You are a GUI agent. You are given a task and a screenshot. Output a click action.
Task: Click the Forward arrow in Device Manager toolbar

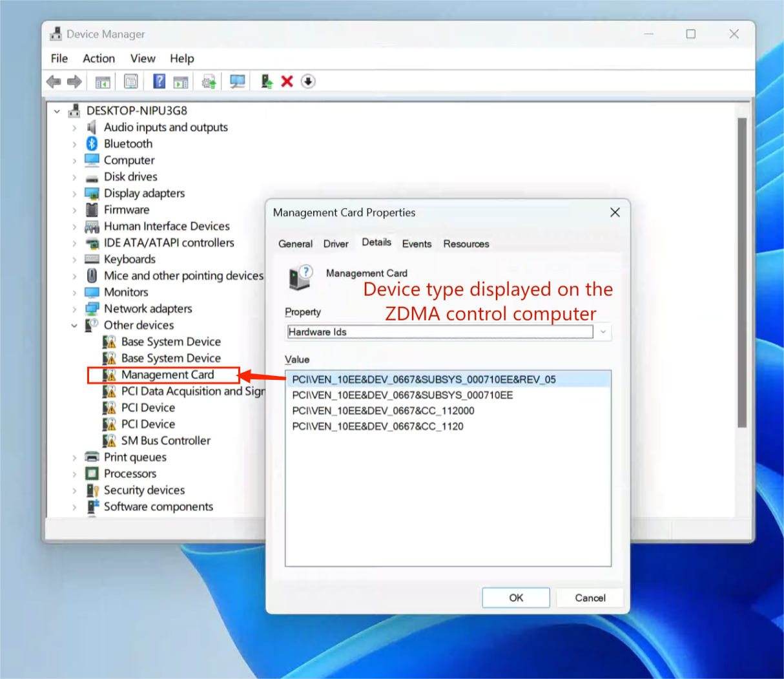click(75, 81)
